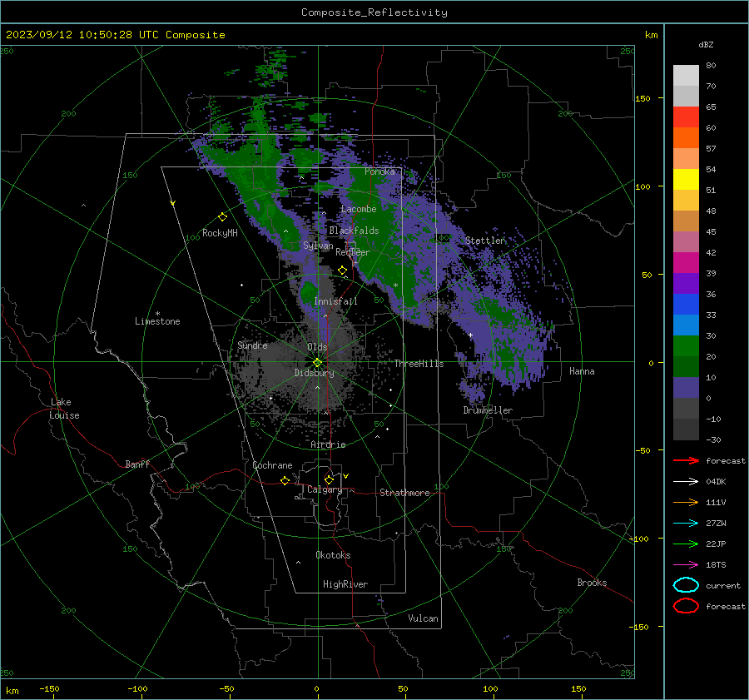This screenshot has width=749, height=700.
Task: Select the yellow 51-54 dBZ color swatch
Action: (686, 180)
